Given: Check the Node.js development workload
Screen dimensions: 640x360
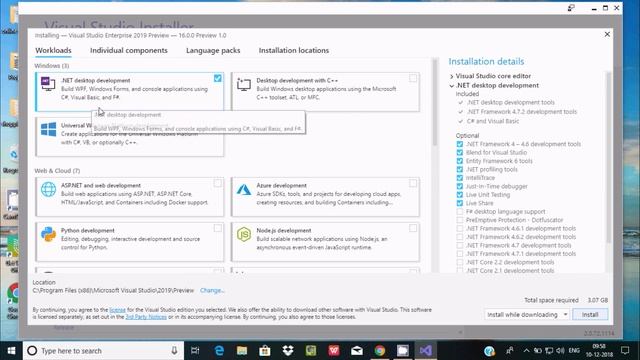Looking at the screenshot, I should point(413,228).
